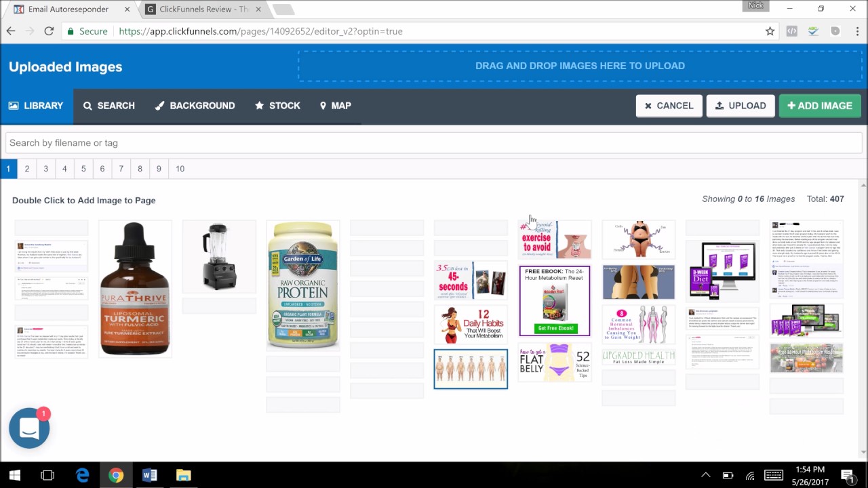Click the Stock star icon
This screenshot has width=868, height=488.
[260, 106]
